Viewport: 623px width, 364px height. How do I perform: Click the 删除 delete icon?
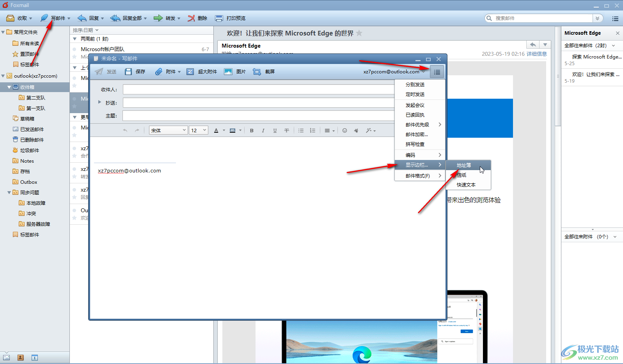(191, 18)
